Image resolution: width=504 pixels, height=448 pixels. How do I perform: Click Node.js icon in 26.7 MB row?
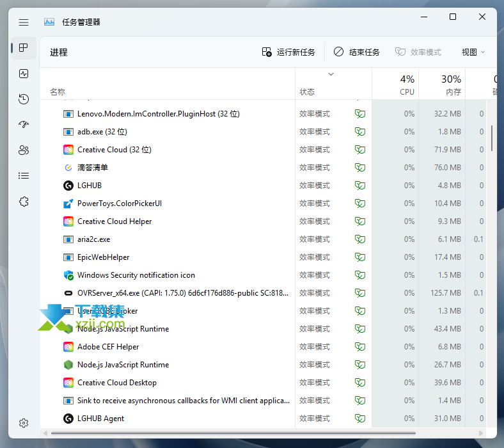click(x=68, y=365)
